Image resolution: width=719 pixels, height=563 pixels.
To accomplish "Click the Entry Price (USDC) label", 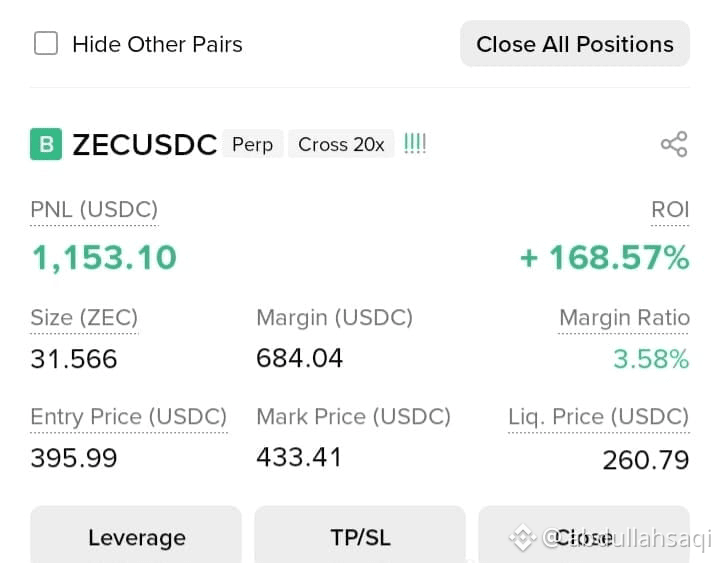I will tap(128, 417).
